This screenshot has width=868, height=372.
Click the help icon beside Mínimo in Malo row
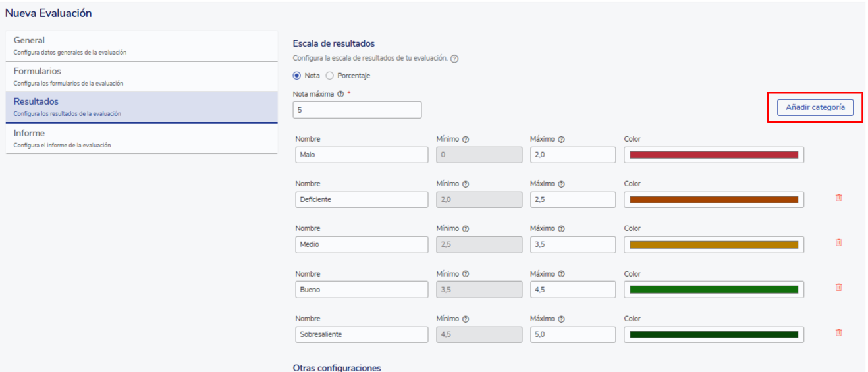tap(466, 139)
